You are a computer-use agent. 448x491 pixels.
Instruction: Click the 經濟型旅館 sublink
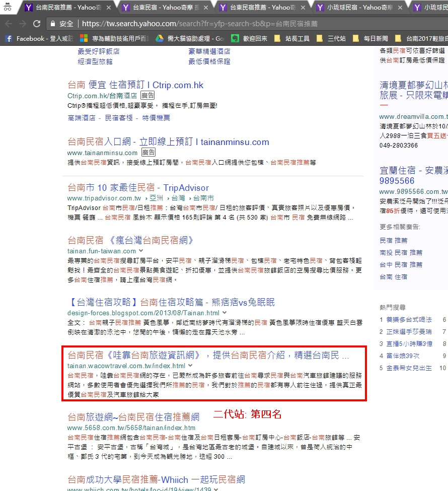pyautogui.click(x=95, y=61)
